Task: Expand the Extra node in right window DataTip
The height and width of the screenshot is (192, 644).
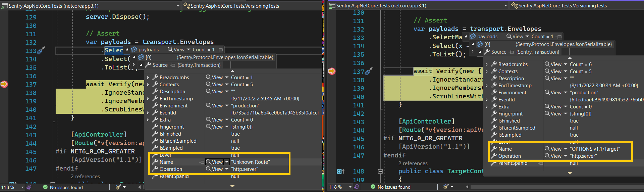Action: [487, 107]
